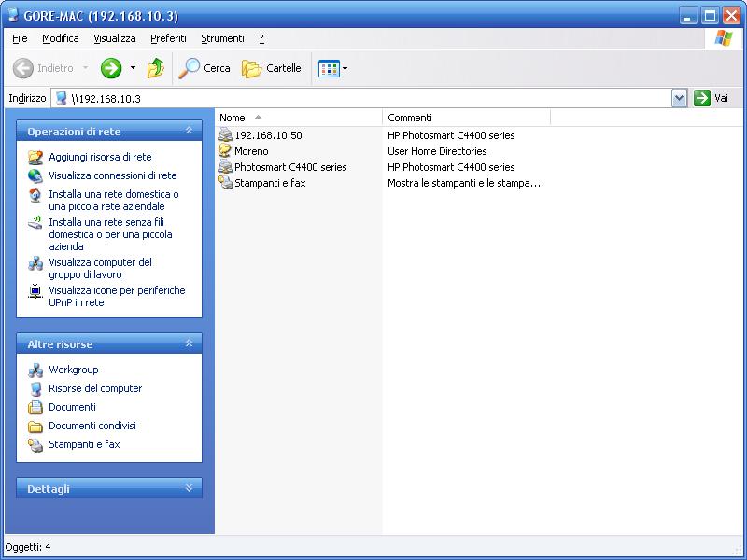The height and width of the screenshot is (560, 747).
Task: Open the Preferiti menu
Action: [x=168, y=38]
